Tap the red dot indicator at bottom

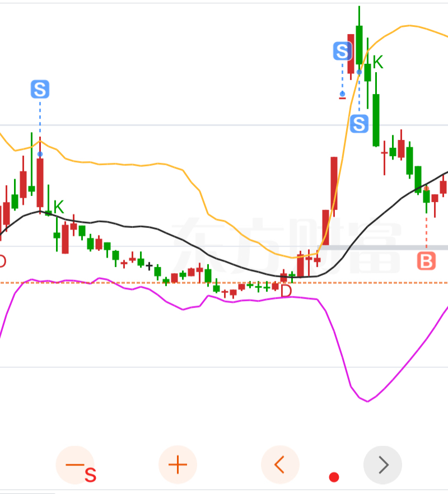334,477
